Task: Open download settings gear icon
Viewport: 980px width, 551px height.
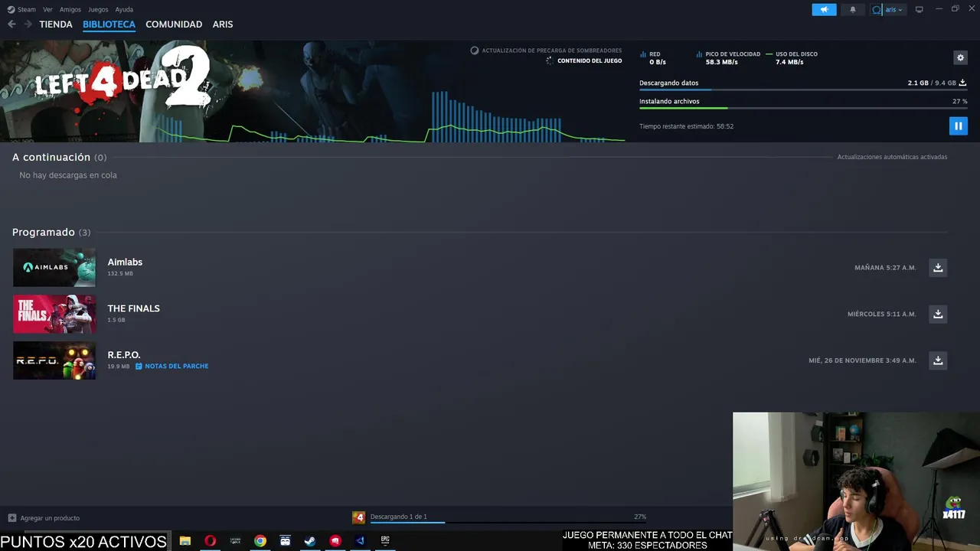Action: [x=960, y=57]
